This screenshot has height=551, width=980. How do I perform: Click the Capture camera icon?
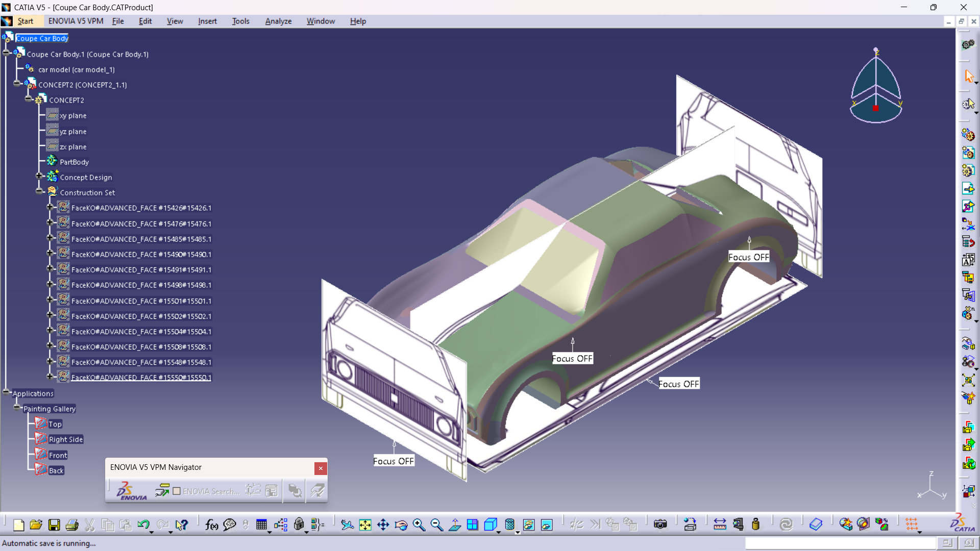point(660,524)
